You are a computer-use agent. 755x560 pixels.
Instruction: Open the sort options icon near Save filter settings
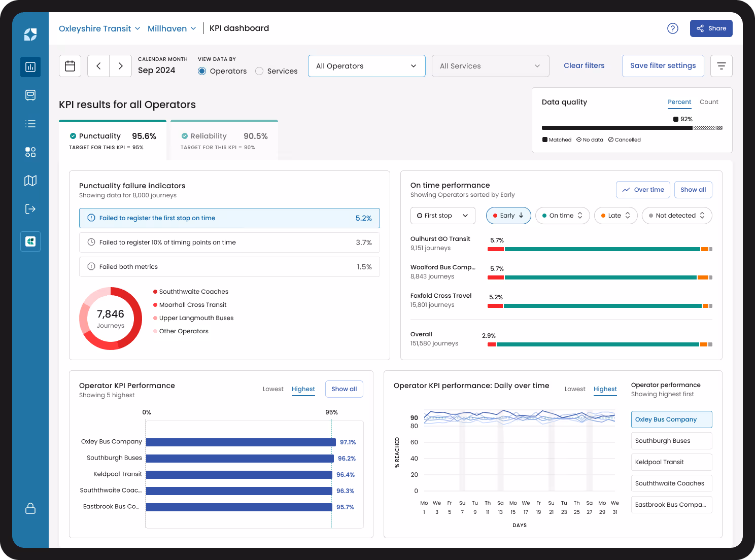click(721, 65)
